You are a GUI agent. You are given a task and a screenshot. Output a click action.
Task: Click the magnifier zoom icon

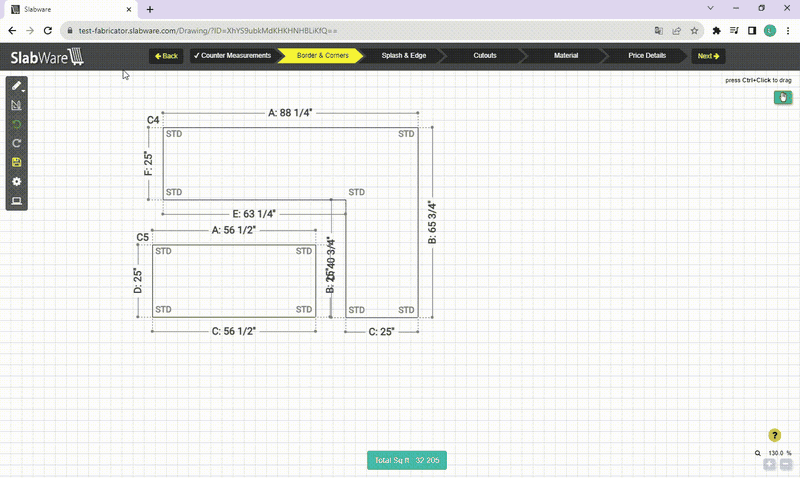point(758,453)
